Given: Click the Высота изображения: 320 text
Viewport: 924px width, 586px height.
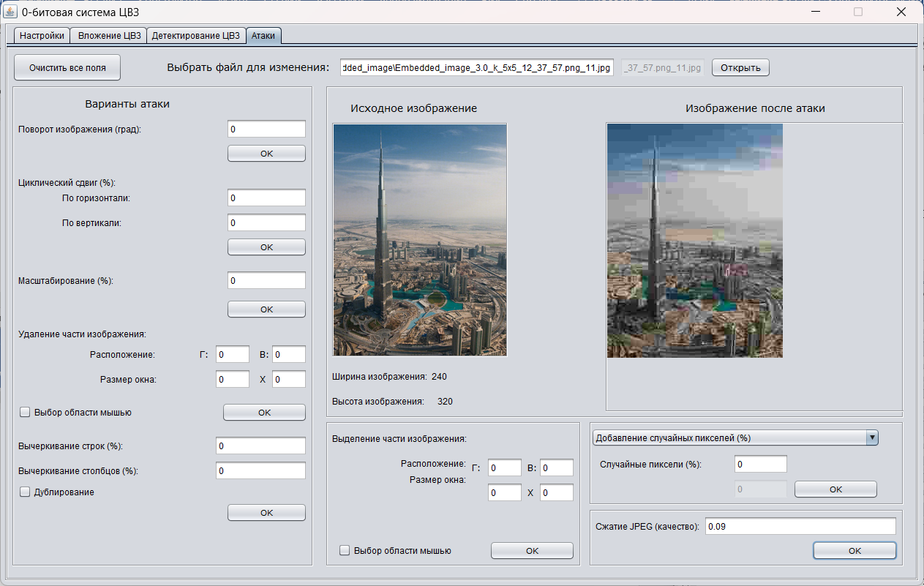Looking at the screenshot, I should click(x=393, y=401).
